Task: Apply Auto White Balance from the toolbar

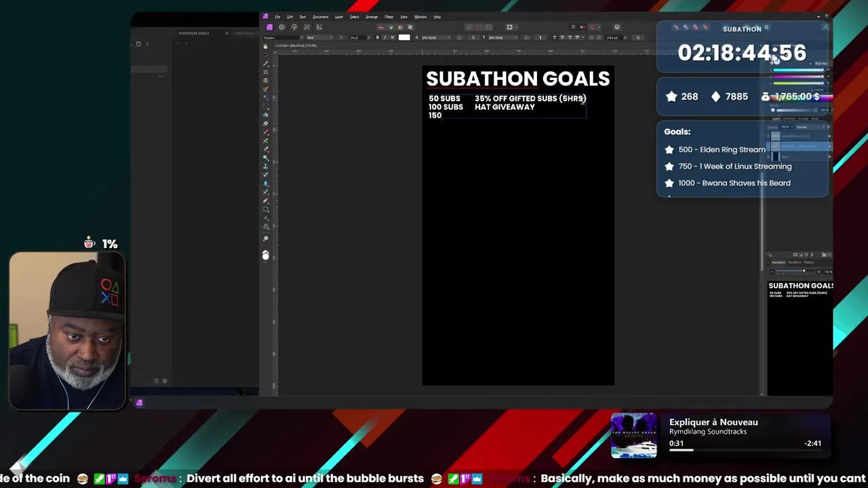Action: (x=410, y=27)
